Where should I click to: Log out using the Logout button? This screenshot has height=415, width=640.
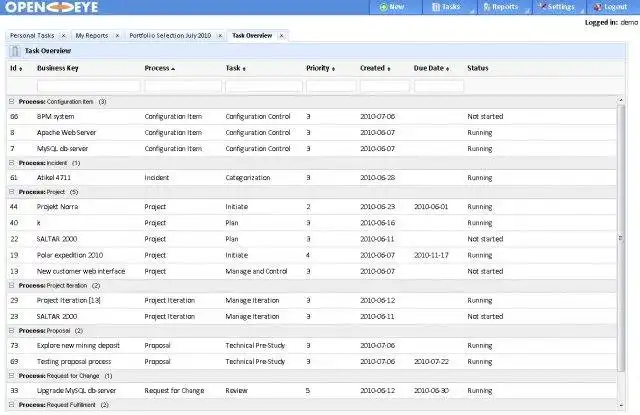(x=611, y=7)
